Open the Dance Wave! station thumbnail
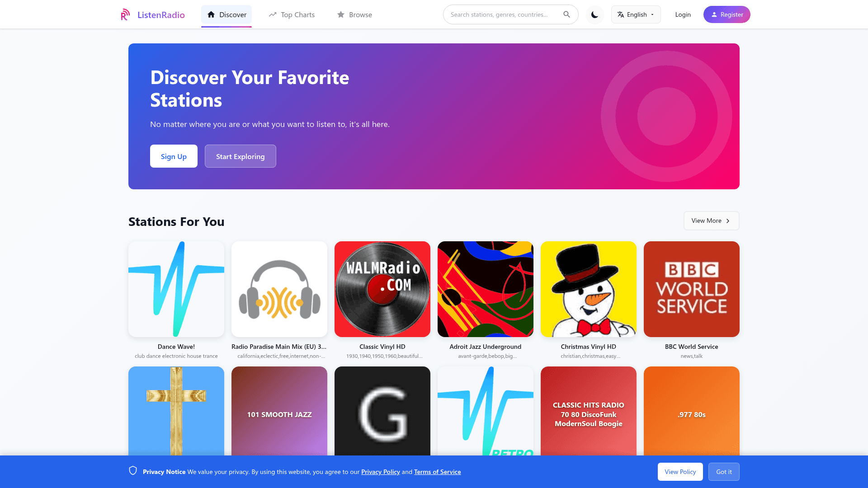 click(x=176, y=289)
